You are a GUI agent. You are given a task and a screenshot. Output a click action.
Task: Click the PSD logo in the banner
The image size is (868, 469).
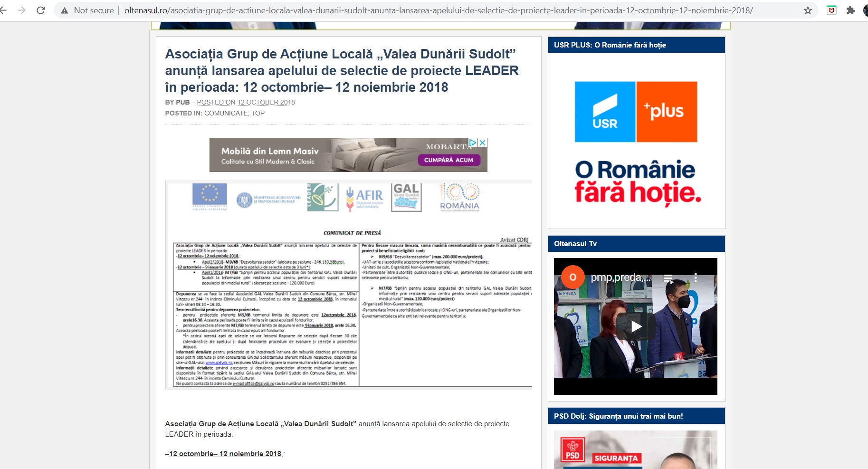572,450
